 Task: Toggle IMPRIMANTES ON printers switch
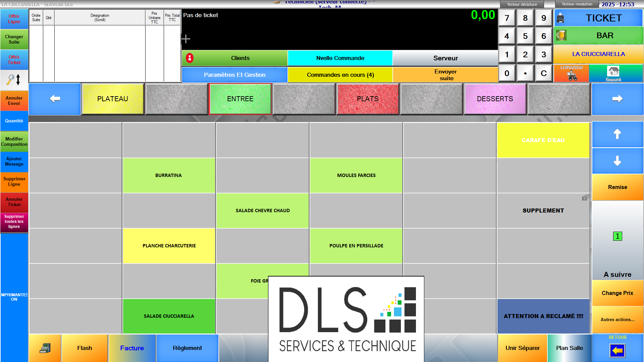click(14, 297)
